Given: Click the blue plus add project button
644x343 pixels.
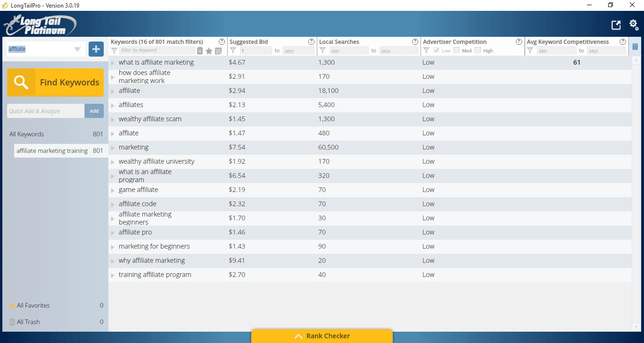Looking at the screenshot, I should tap(96, 49).
